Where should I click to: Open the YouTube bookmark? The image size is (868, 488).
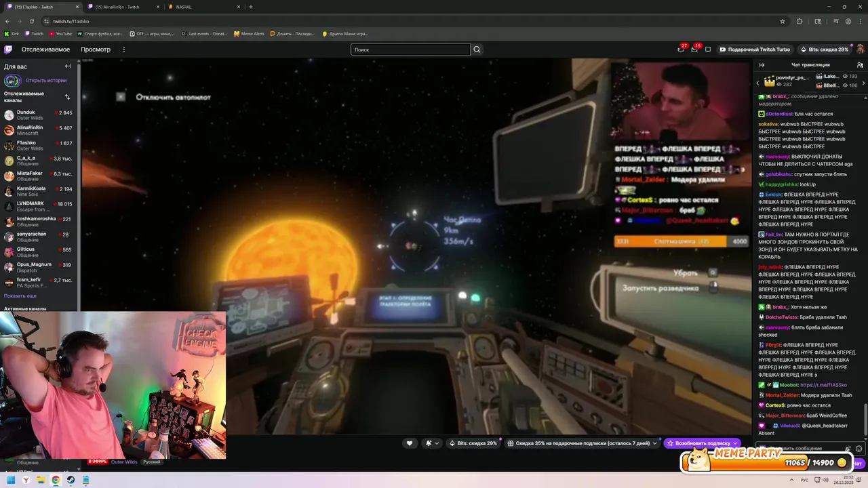tap(60, 33)
